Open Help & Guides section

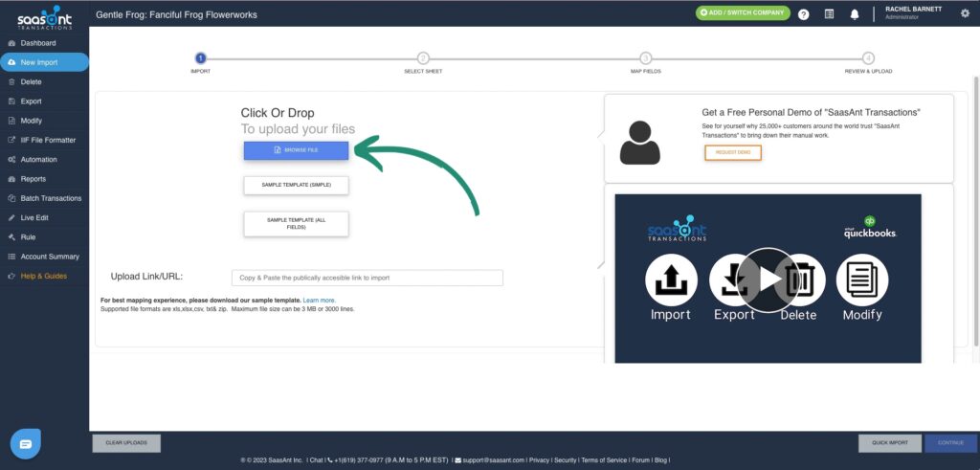pyautogui.click(x=43, y=276)
